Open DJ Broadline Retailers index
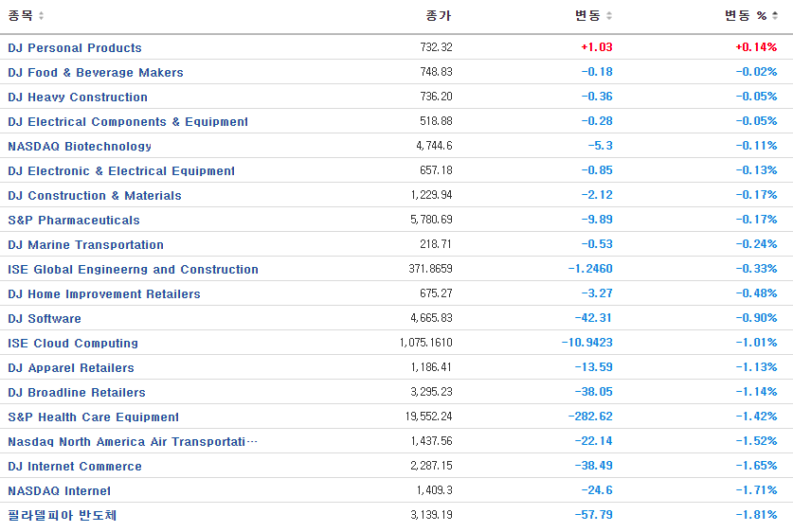Viewport: 793px width, 532px height. click(77, 393)
